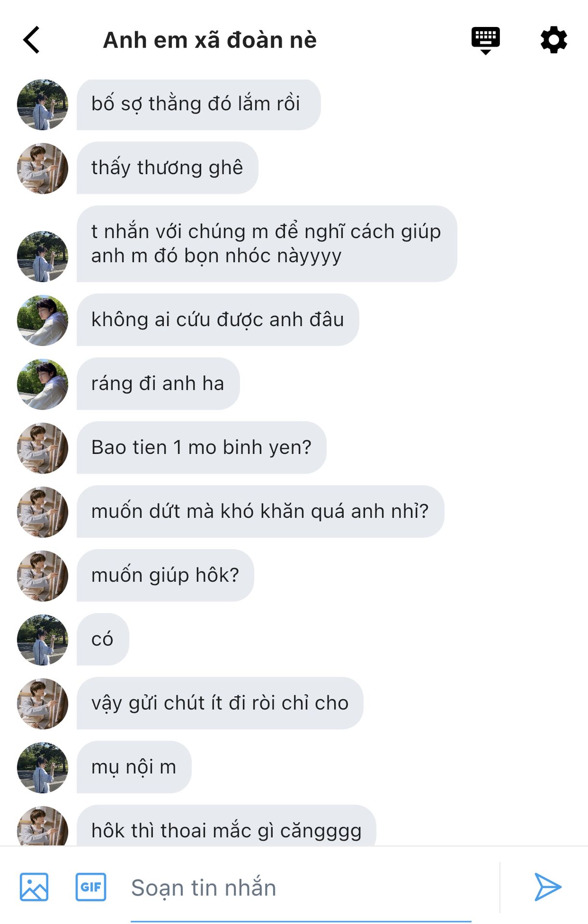Send message with the paper plane icon
588x924 pixels.
point(548,886)
